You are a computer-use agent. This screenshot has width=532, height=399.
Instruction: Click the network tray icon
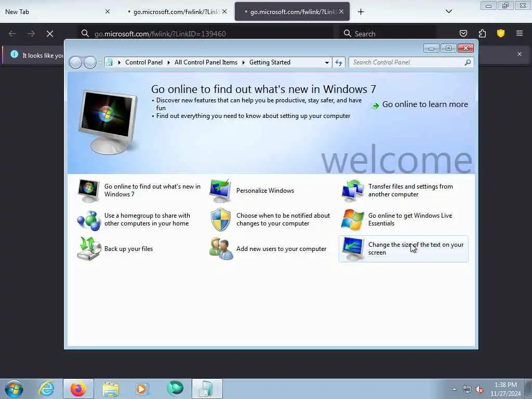coord(467,390)
